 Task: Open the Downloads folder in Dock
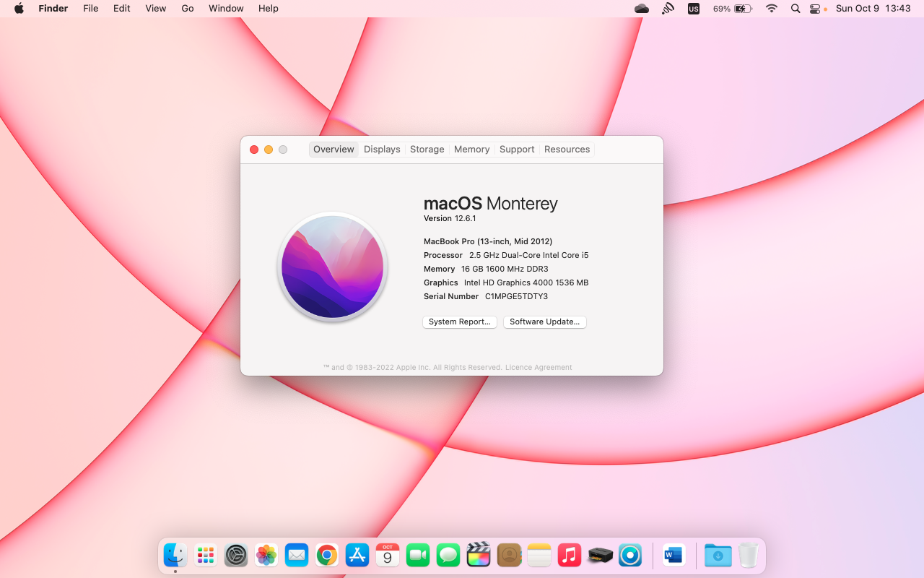click(x=718, y=555)
